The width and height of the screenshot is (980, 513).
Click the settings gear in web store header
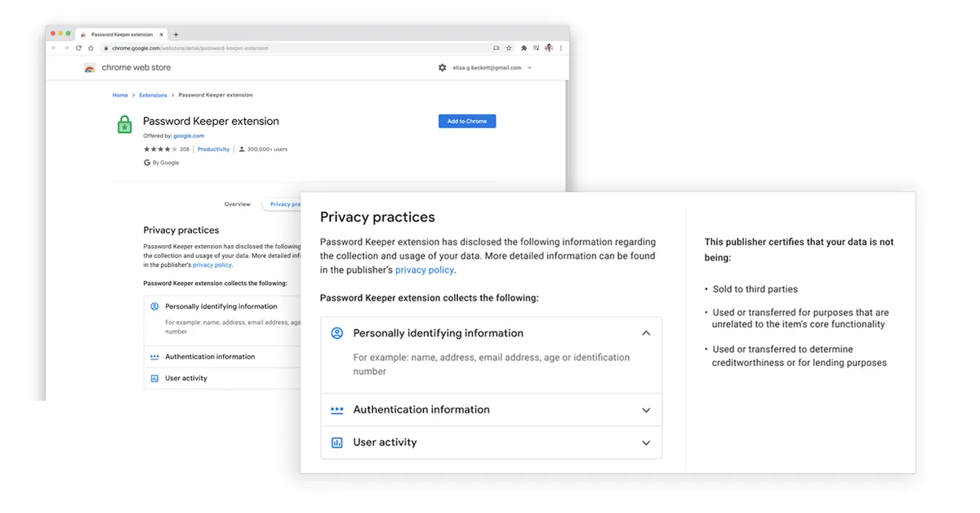coord(442,68)
